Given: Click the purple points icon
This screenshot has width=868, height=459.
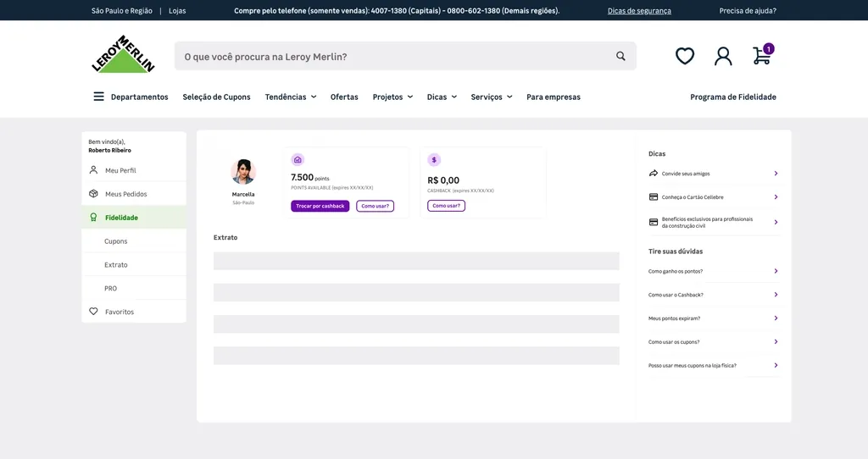Looking at the screenshot, I should pyautogui.click(x=298, y=160).
